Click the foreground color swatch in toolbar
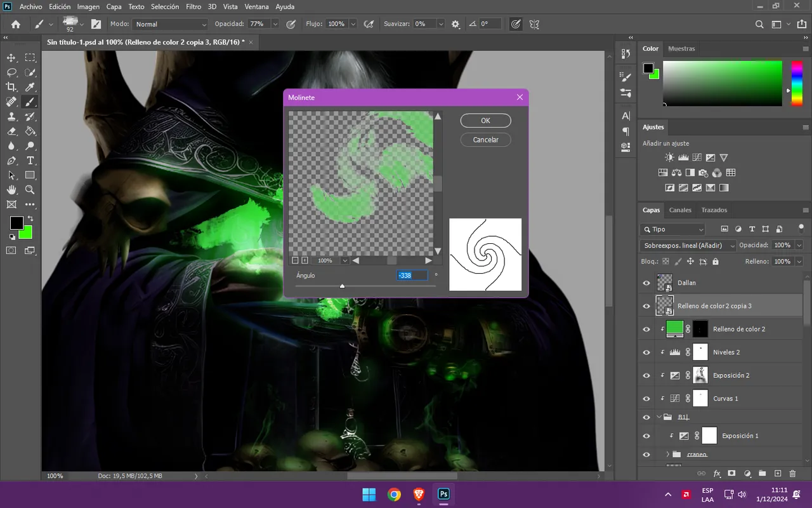This screenshot has width=812, height=508. 16,223
